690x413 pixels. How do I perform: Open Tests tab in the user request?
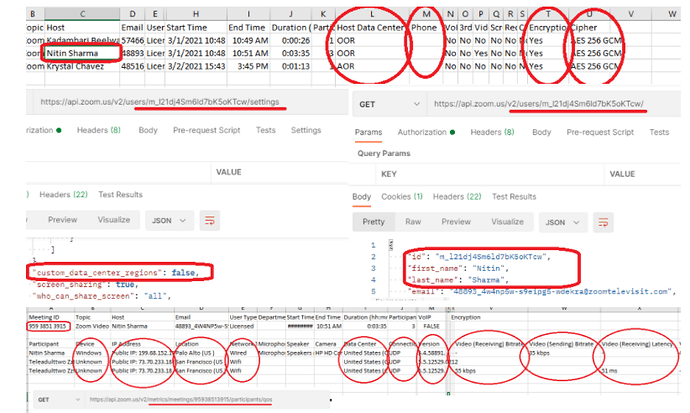pos(659,132)
